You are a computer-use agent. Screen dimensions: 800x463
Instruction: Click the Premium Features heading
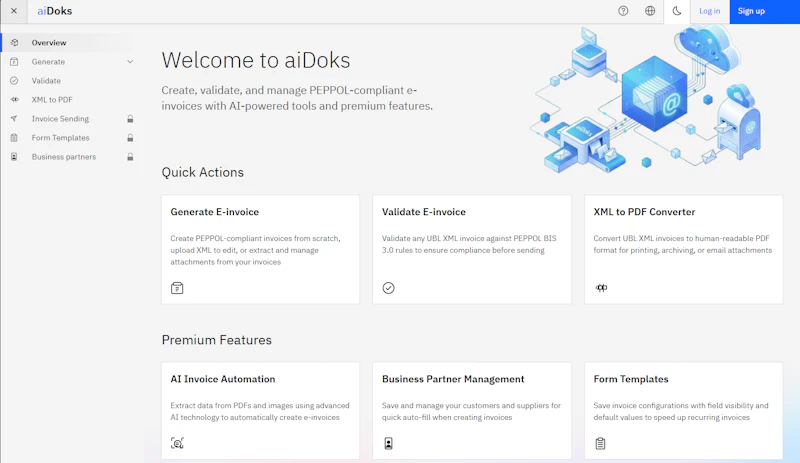click(x=217, y=340)
